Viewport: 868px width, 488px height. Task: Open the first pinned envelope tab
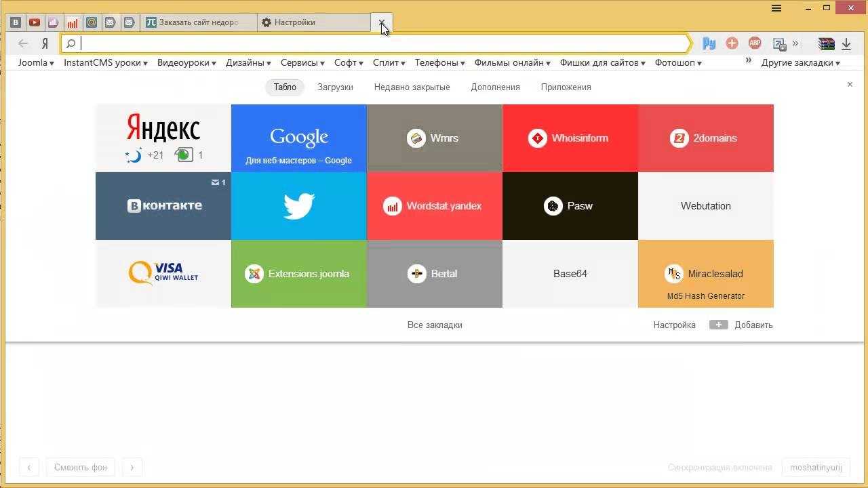coord(111,22)
